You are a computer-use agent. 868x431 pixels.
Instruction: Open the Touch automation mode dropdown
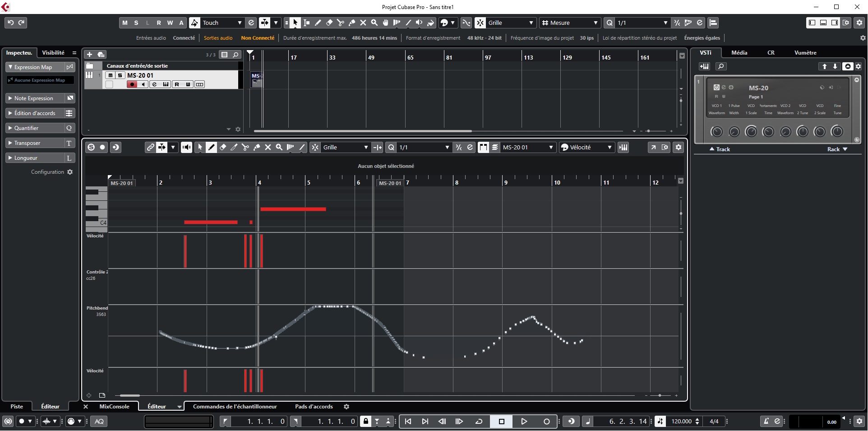(x=223, y=23)
